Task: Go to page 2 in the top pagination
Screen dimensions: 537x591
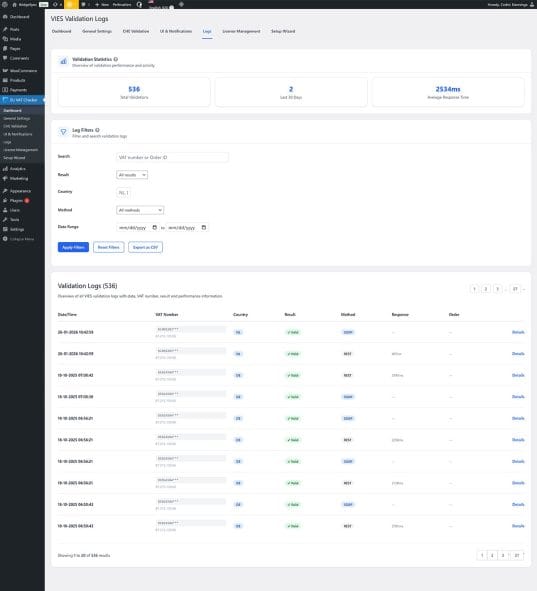Action: coord(486,289)
